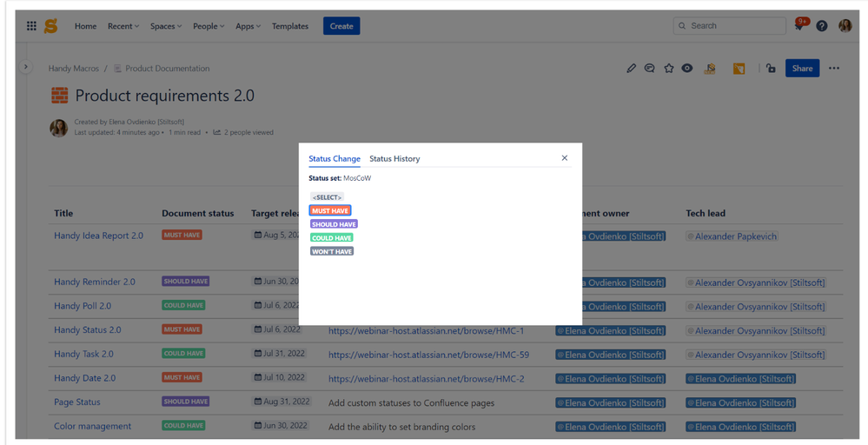Click the Stiltsoft S logo
This screenshot has width=868, height=445.
[x=51, y=26]
